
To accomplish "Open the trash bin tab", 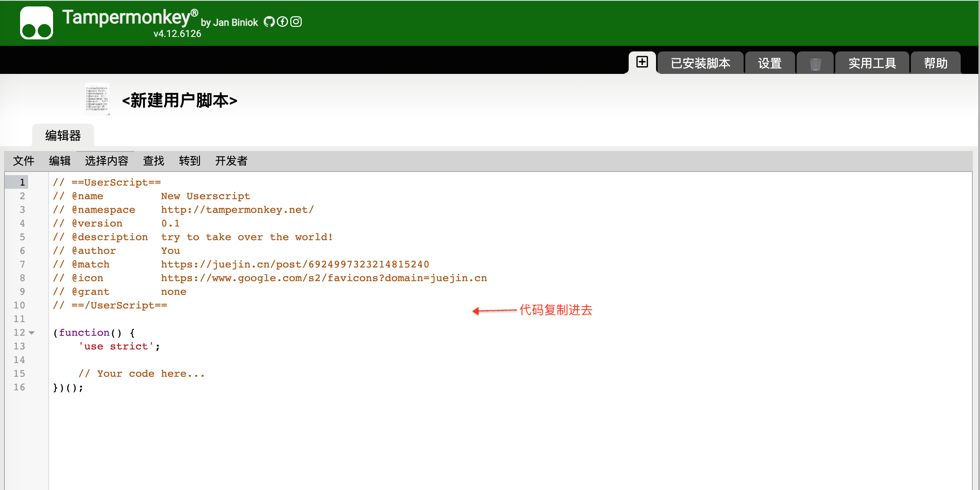I will [815, 63].
